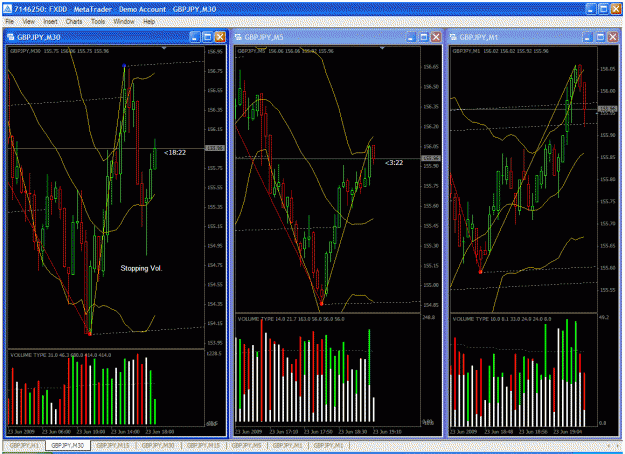
Task: Minimize the GBPJPY,M30 chart window
Action: point(195,37)
